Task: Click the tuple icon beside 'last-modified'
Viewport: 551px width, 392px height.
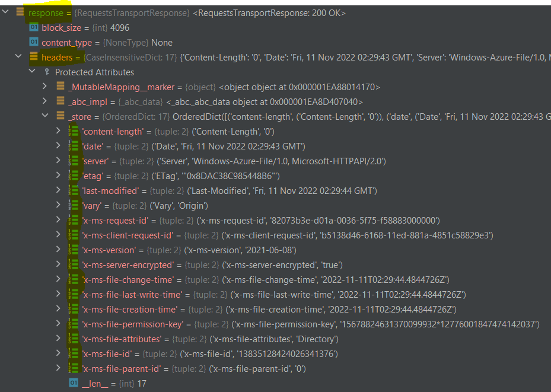Action: (x=72, y=190)
